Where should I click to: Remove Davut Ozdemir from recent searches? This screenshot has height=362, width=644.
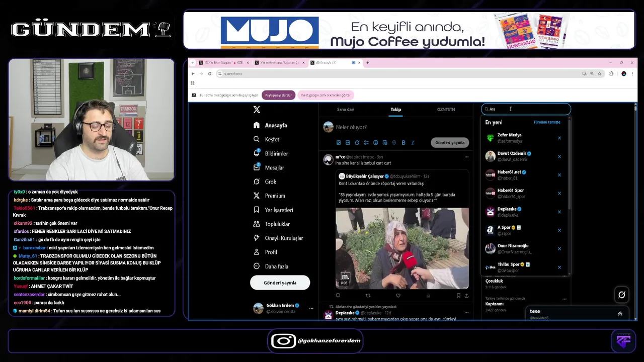[x=559, y=156]
